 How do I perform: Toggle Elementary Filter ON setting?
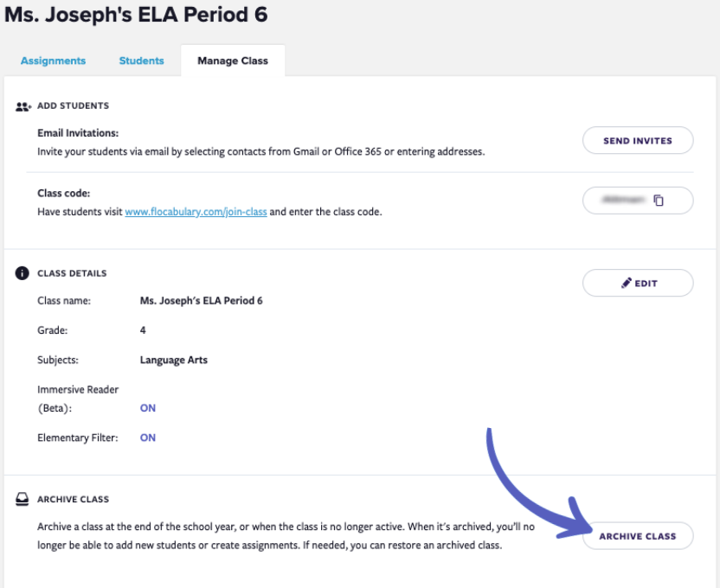(x=148, y=438)
